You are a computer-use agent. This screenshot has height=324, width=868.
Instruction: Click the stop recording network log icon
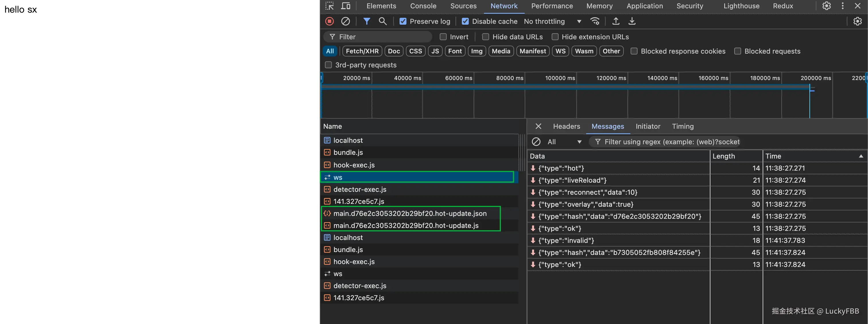click(x=329, y=21)
